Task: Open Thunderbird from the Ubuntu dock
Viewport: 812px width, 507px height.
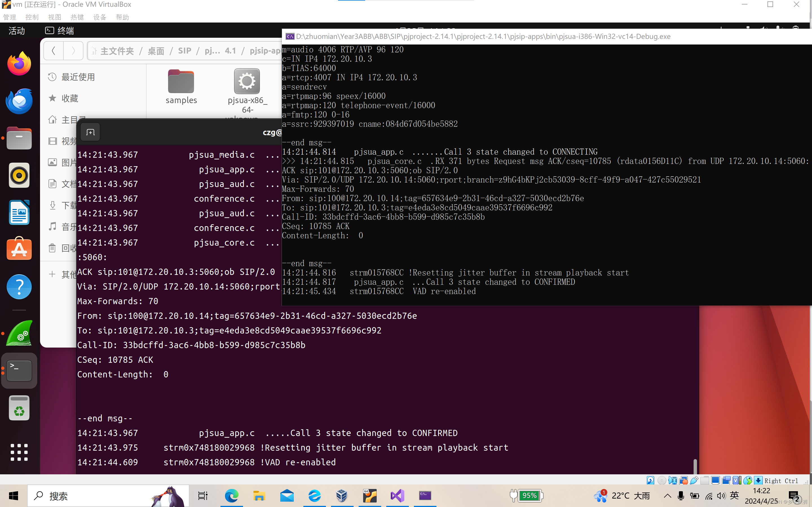Action: coord(19,101)
